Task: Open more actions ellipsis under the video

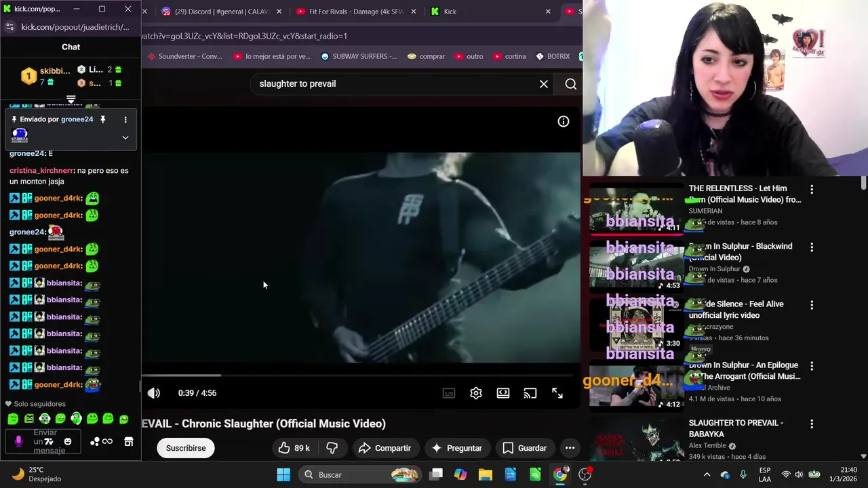Action: click(570, 448)
